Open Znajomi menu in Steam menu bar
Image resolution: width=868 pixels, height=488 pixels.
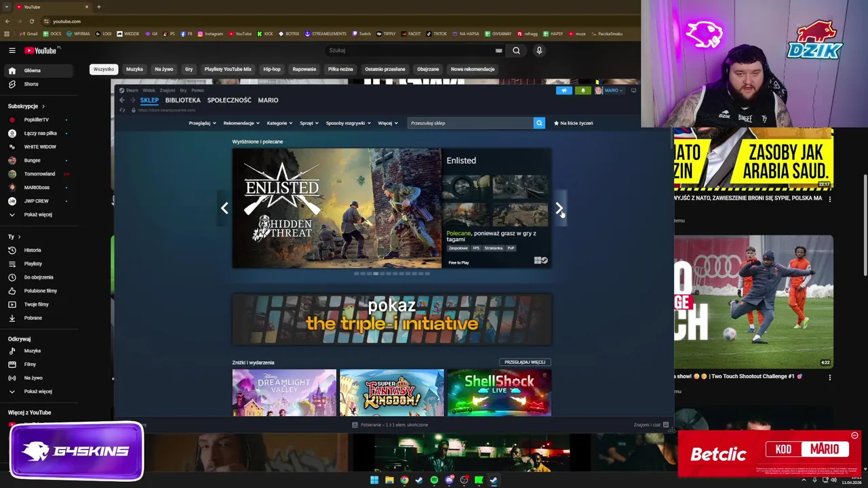pyautogui.click(x=167, y=90)
